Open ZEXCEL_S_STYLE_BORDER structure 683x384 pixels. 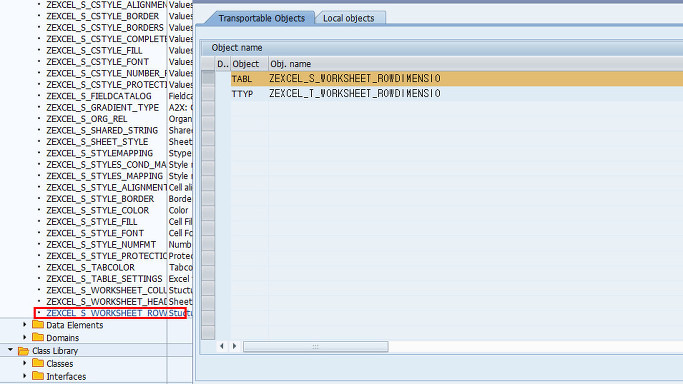click(100, 199)
